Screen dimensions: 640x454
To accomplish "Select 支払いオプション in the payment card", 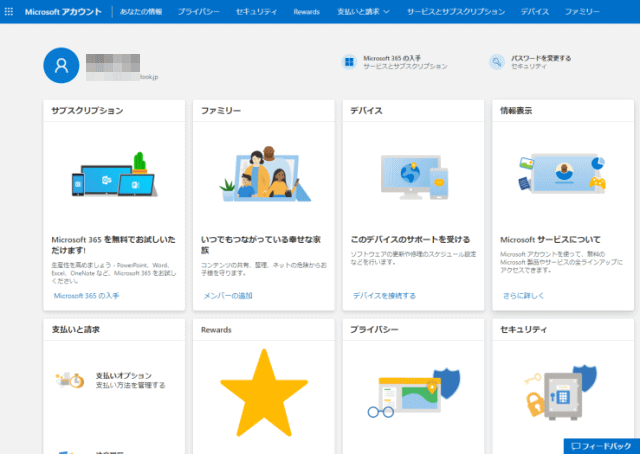I will 124,376.
